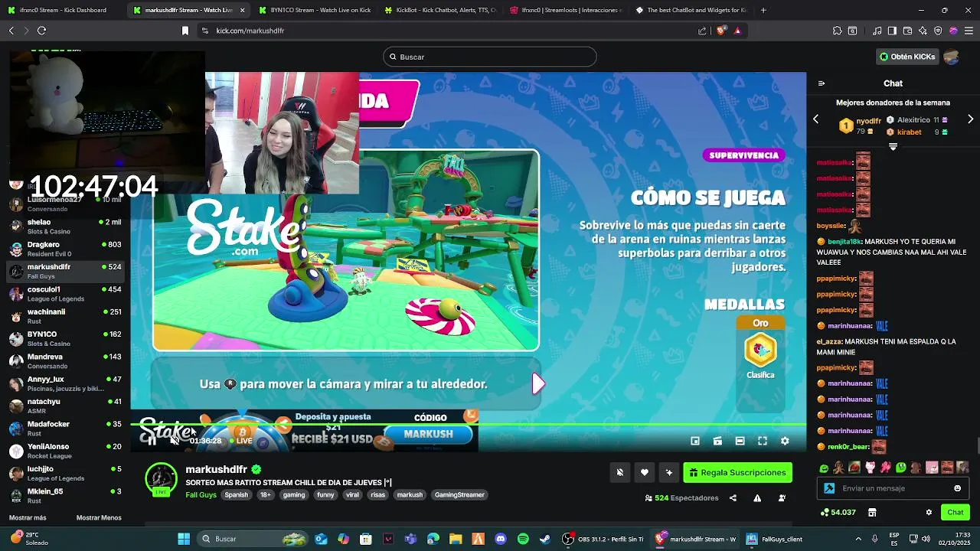Report the stream with the warning icon
The width and height of the screenshot is (980, 551).
pos(757,498)
